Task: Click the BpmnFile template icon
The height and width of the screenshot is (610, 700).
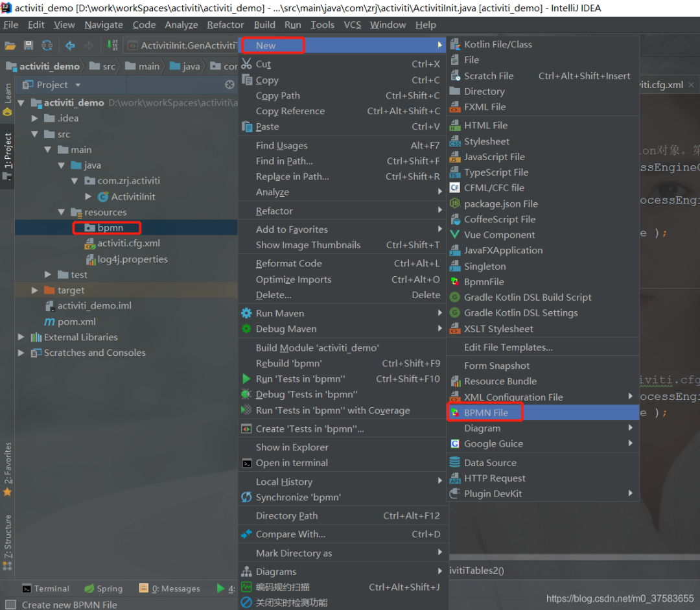Action: pyautogui.click(x=455, y=281)
